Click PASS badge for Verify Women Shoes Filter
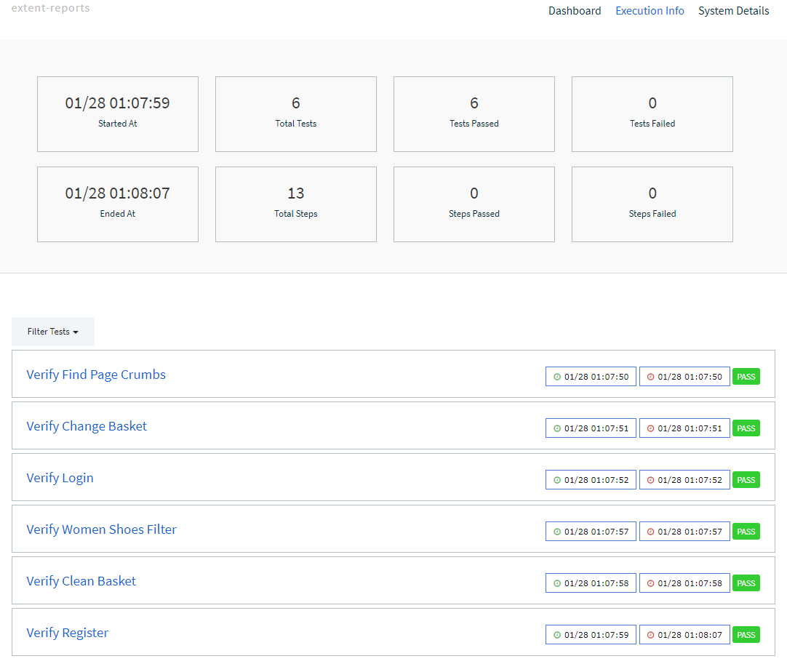This screenshot has width=787, height=672. pos(746,532)
